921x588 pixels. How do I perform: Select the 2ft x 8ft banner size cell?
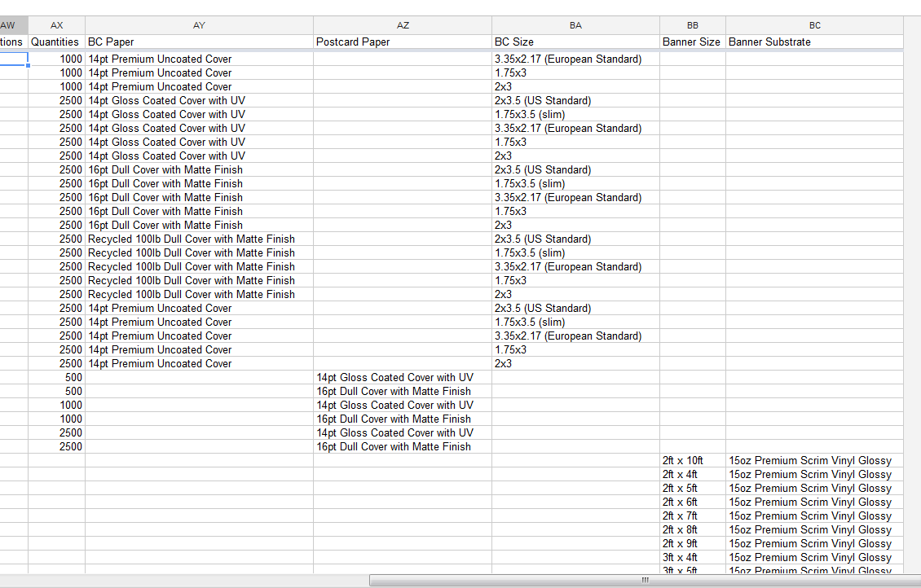click(x=693, y=530)
